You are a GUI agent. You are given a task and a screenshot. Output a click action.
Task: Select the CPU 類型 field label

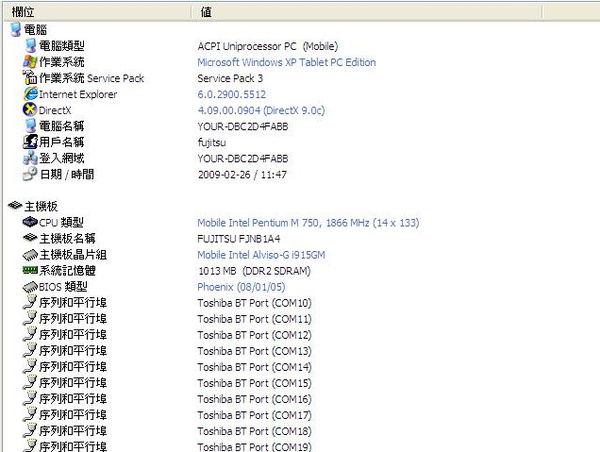61,222
